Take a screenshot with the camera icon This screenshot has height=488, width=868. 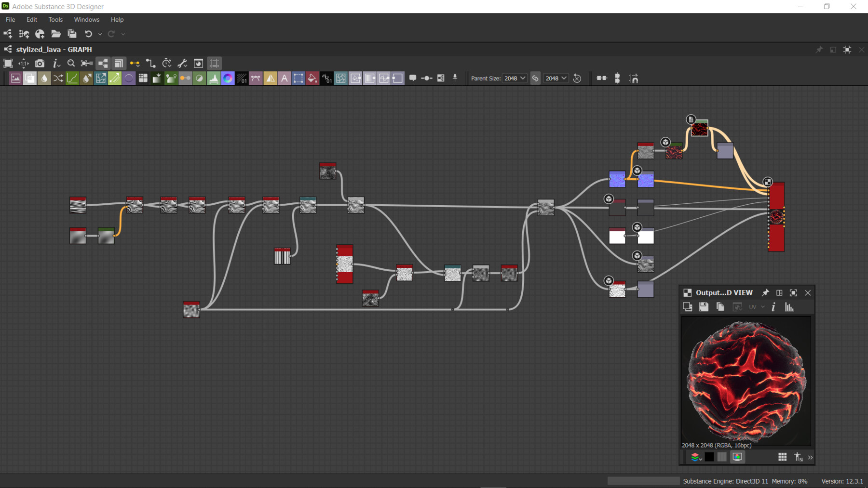coord(40,63)
